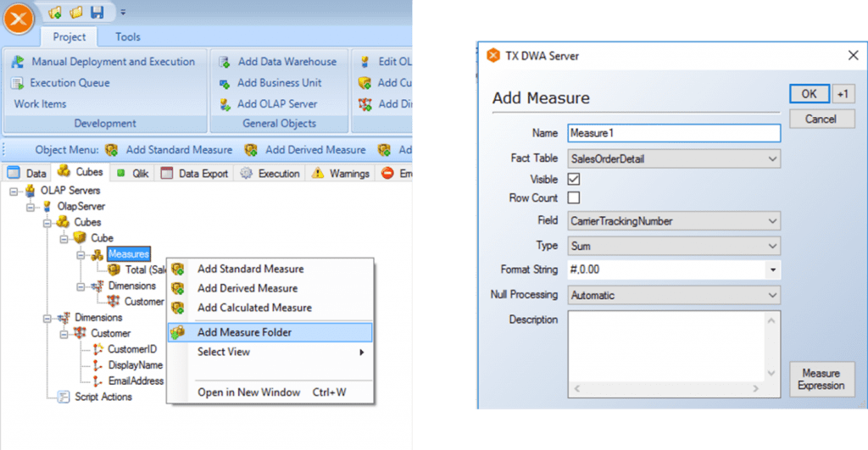Screen dimensions: 868x450
Task: Switch to the Tools ribbon tab
Action: pyautogui.click(x=128, y=37)
